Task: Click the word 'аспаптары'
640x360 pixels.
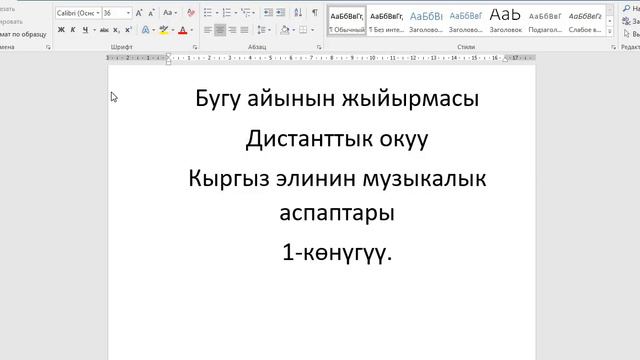Action: [337, 214]
